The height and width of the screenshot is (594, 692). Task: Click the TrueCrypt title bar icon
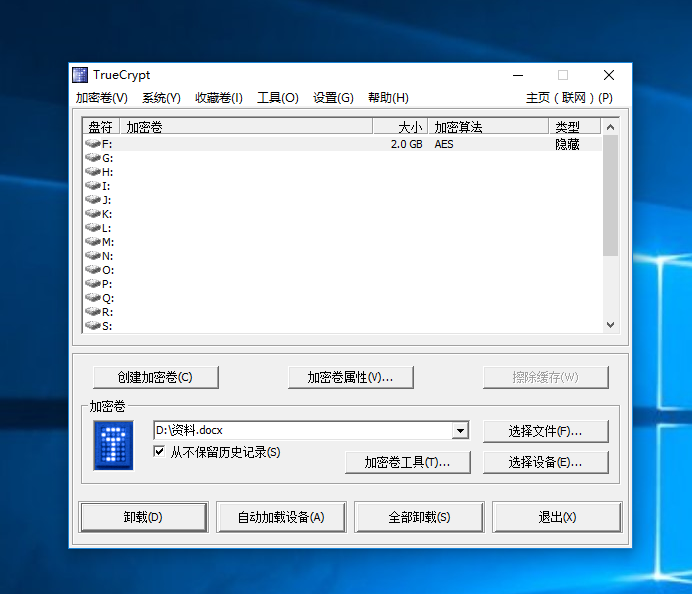80,75
